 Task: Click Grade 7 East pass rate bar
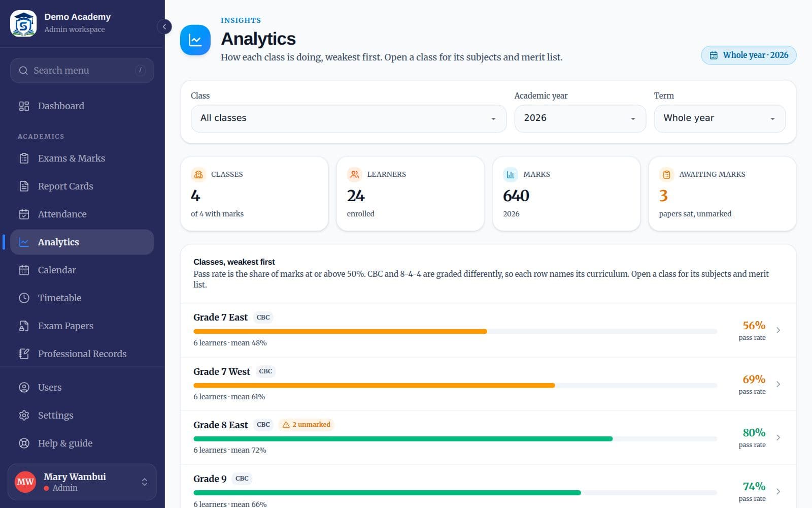click(x=455, y=332)
